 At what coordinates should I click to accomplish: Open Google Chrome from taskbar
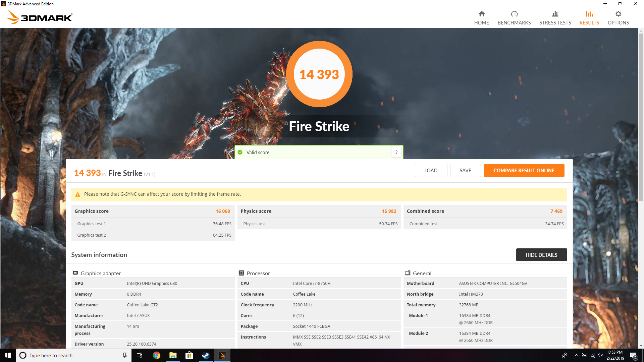(156, 355)
